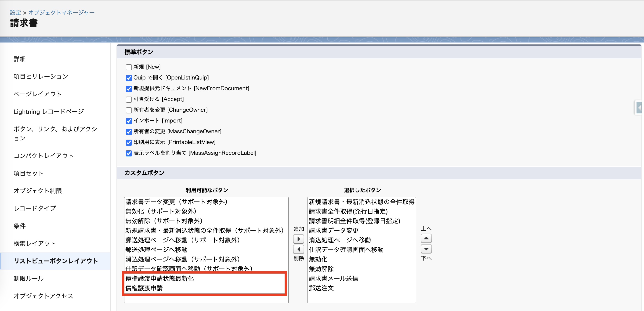The width and height of the screenshot is (644, 311).
Task: Collapse the panel using the right-edge chevron
Action: pos(640,108)
